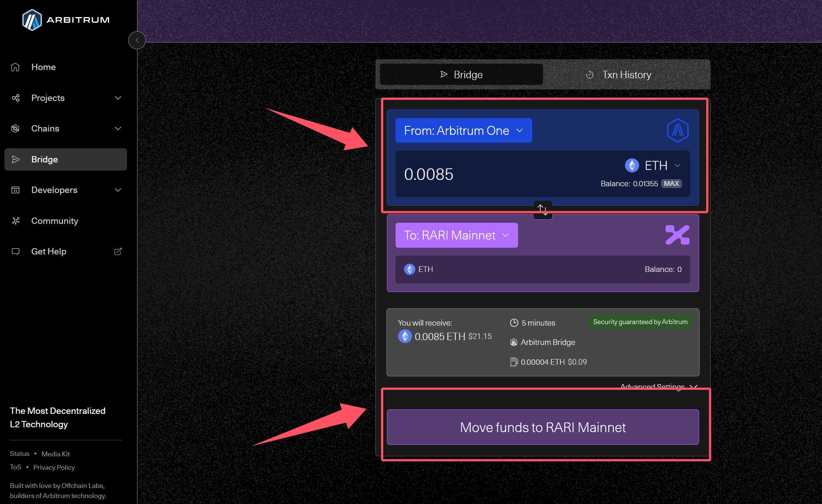Click the 5 minutes clock icon
The height and width of the screenshot is (504, 822).
point(514,323)
